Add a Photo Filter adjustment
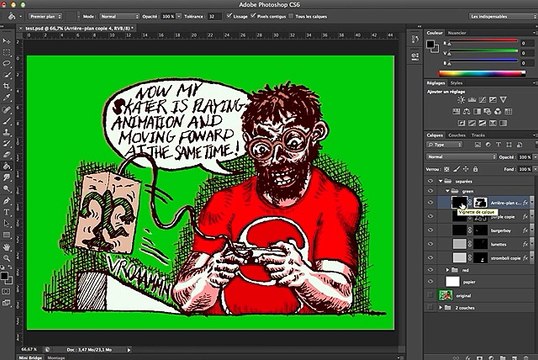 (x=487, y=111)
